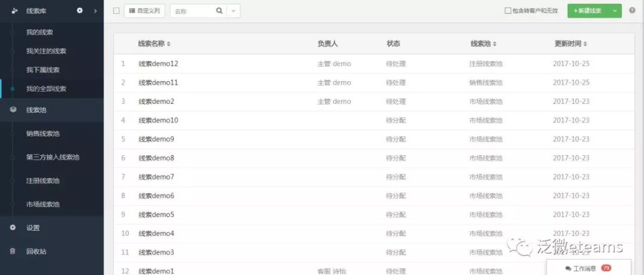This screenshot has height=275, width=644.
Task: Open settings gear next to 线索库
Action: click(x=80, y=11)
